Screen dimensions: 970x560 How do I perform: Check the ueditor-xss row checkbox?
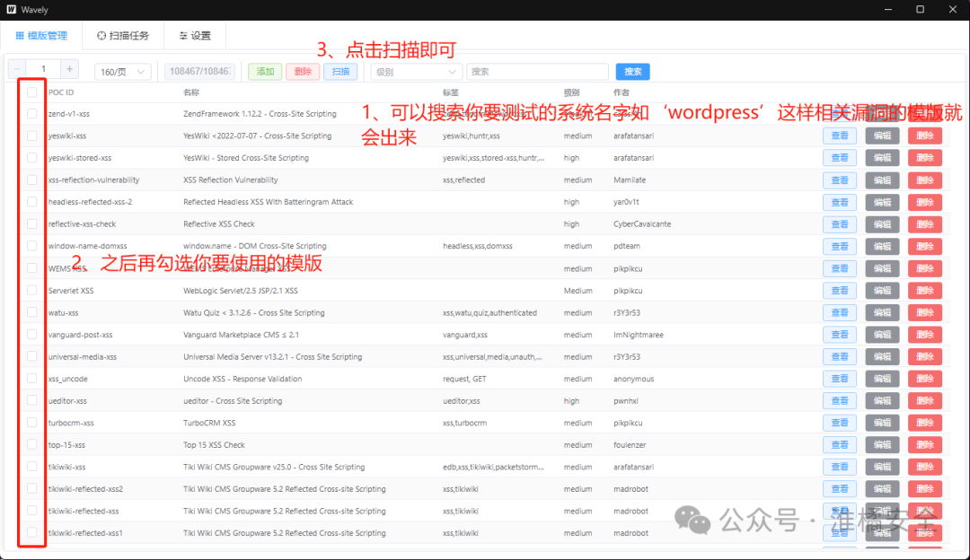[32, 400]
